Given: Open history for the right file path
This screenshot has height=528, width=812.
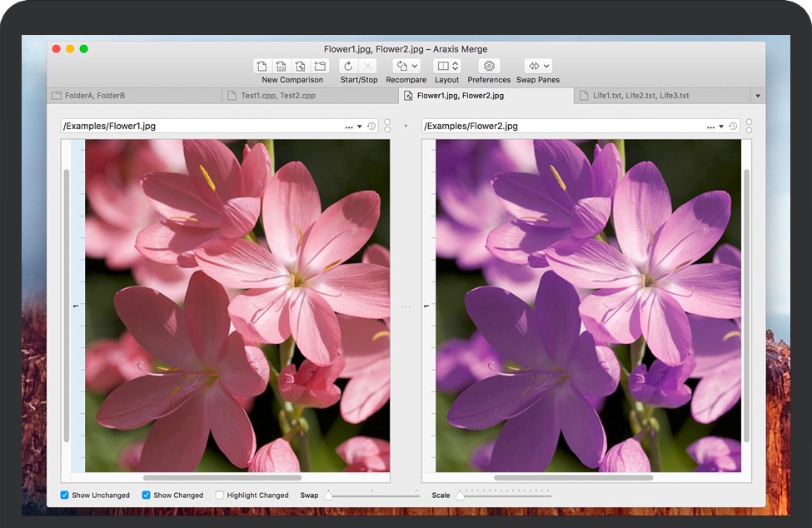Looking at the screenshot, I should [x=733, y=127].
